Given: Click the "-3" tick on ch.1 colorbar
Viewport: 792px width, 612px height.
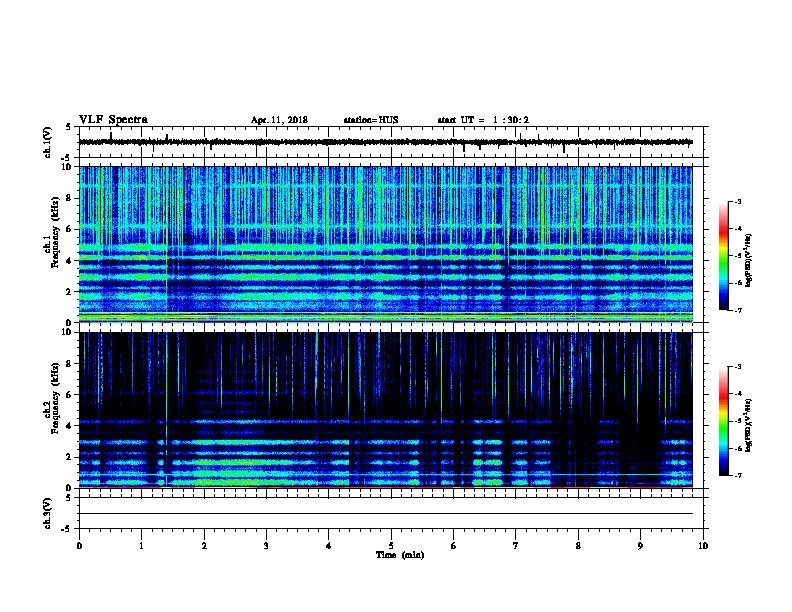Looking at the screenshot, I should click(737, 201).
